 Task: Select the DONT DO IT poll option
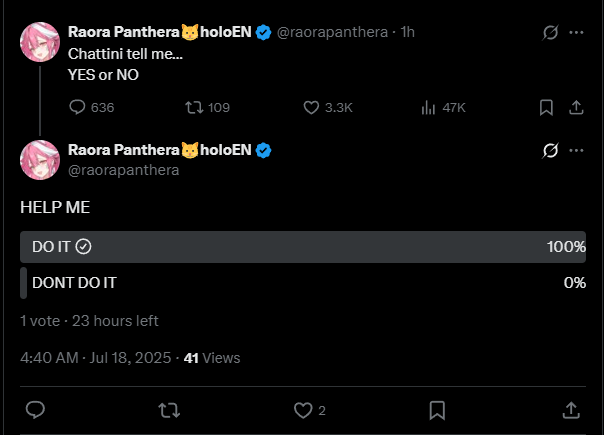pos(302,282)
